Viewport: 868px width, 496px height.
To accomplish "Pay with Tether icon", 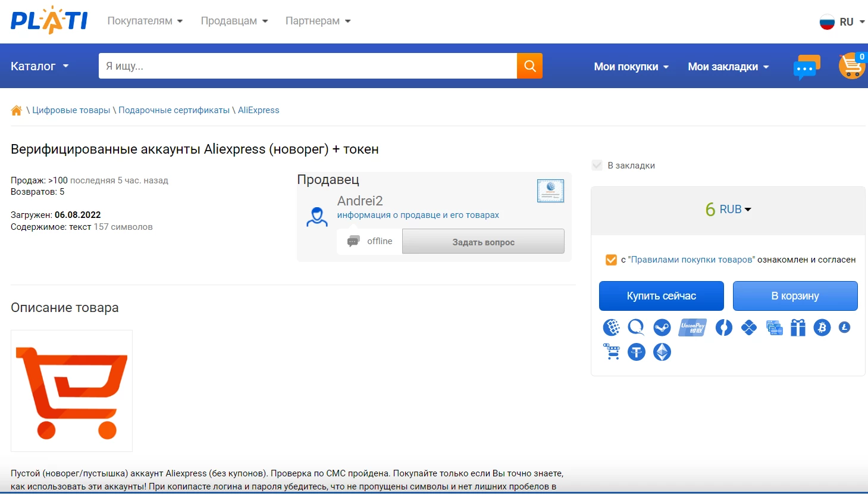I will tap(637, 352).
